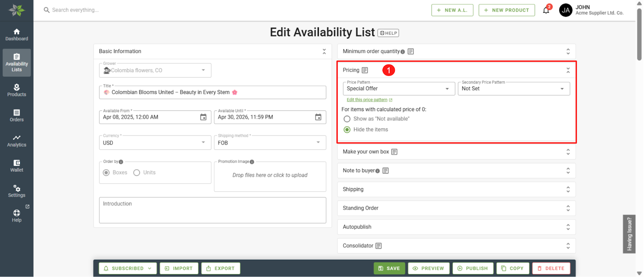644x277 pixels.
Task: Select the Hide the items option
Action: [347, 130]
